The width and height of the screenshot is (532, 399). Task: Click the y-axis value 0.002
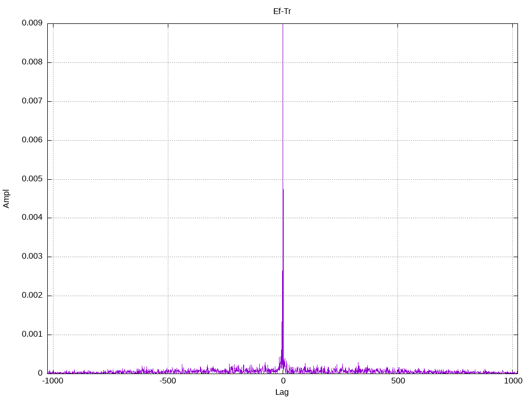tap(32, 295)
